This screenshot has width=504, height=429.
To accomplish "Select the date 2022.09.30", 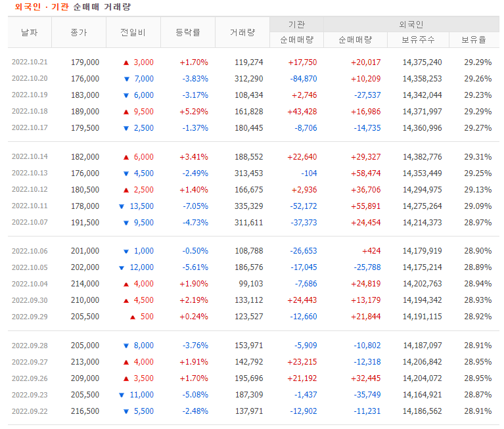I will (x=30, y=300).
